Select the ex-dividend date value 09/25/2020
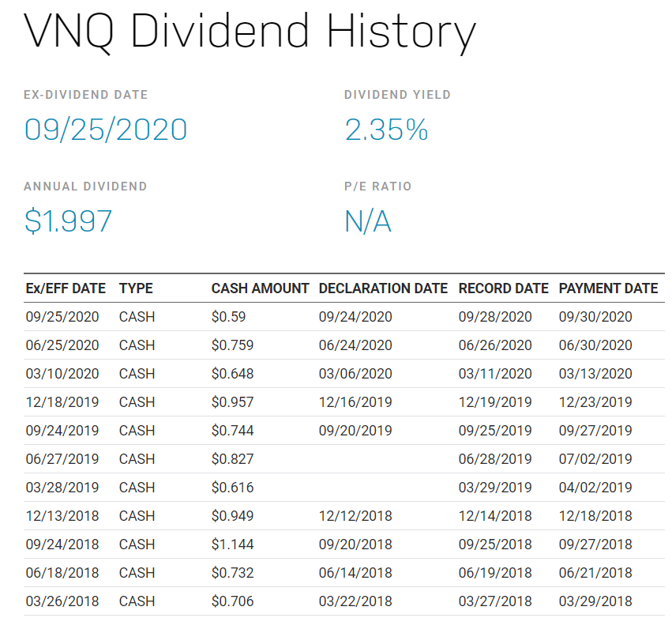The image size is (672, 618). (106, 130)
